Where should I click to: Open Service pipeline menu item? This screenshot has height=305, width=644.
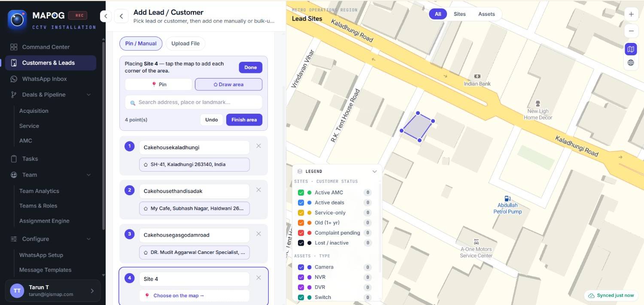(29, 126)
